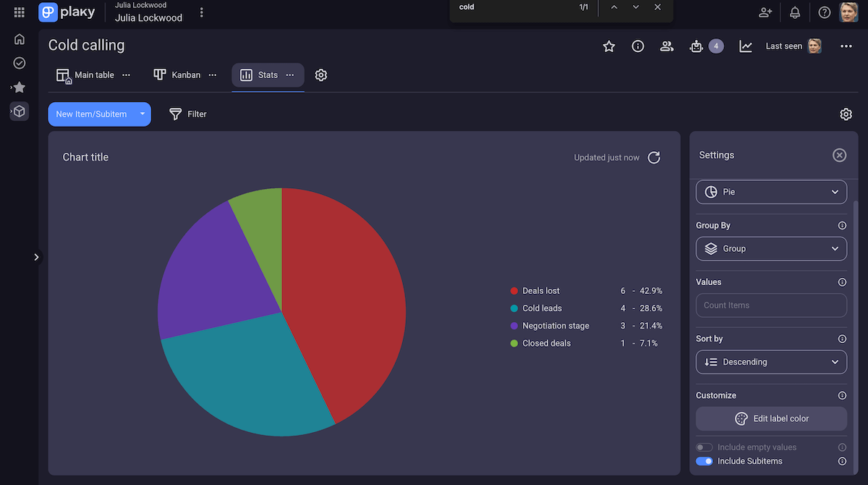Open the Group By dropdown
The height and width of the screenshot is (485, 868).
771,248
